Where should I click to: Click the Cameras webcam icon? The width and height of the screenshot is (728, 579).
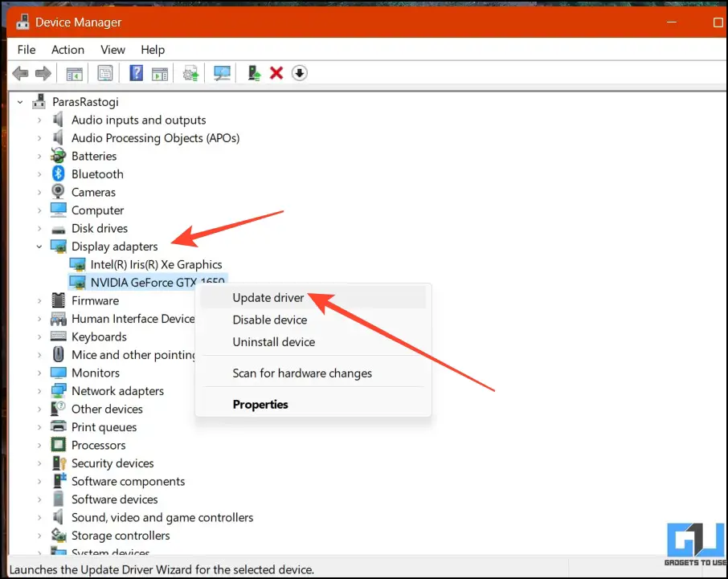click(x=58, y=192)
